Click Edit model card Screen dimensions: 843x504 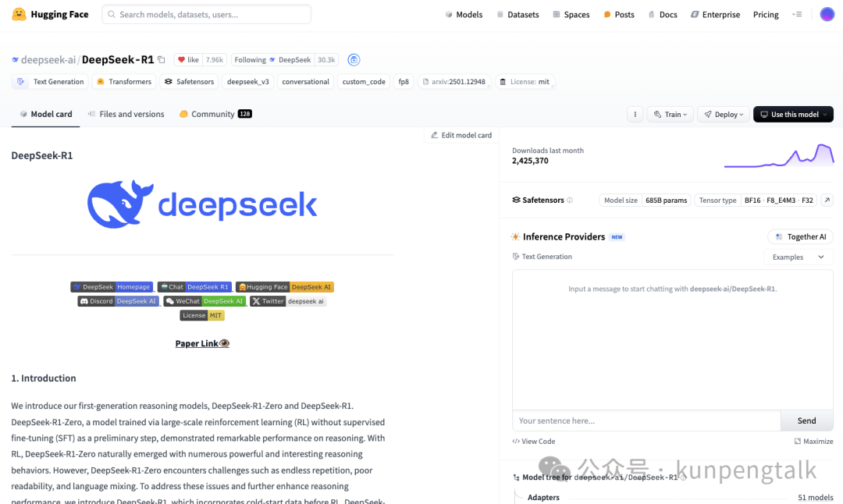click(461, 136)
